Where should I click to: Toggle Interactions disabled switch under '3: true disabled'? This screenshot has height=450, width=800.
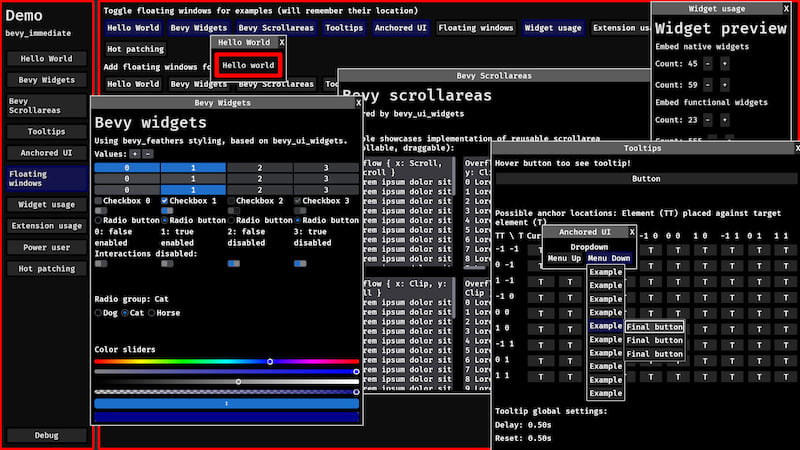300,264
